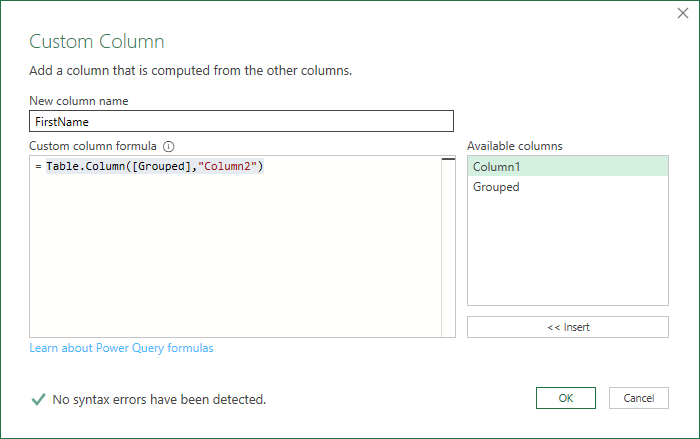Click the Available columns label
Screen dimensions: 700x439
point(515,146)
